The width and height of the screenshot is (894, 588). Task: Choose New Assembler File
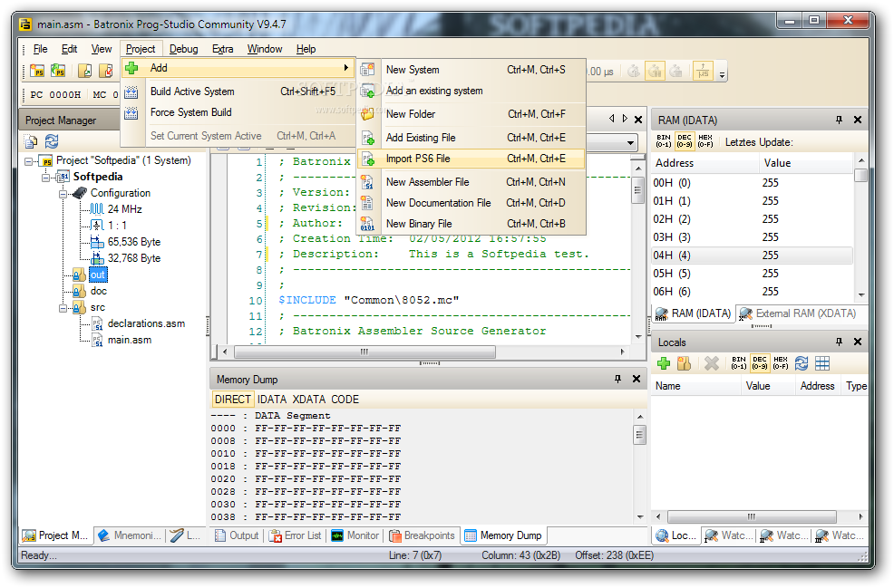[471, 182]
